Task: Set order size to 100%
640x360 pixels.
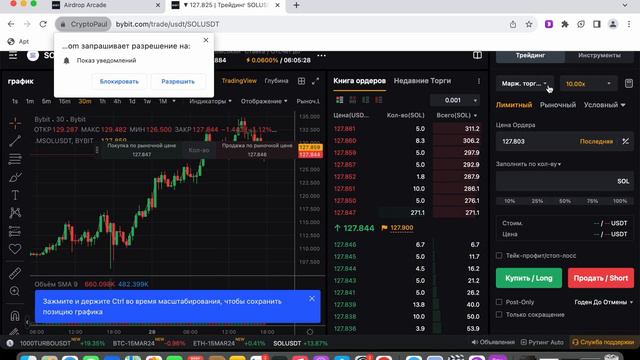Action: [620, 201]
